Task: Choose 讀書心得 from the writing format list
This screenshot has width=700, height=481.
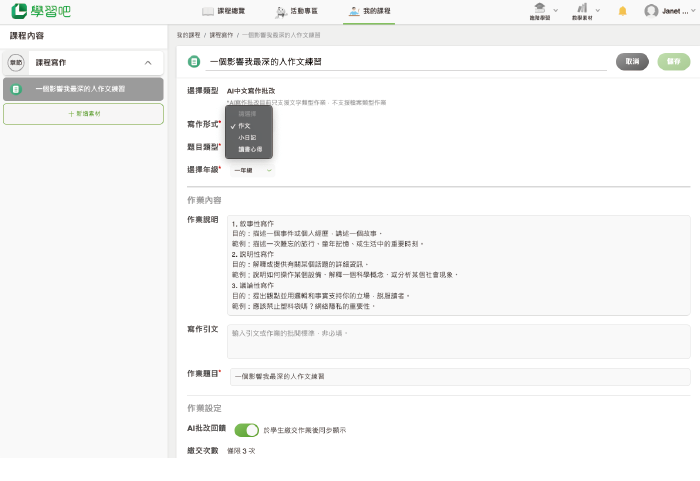Action: tap(250, 149)
